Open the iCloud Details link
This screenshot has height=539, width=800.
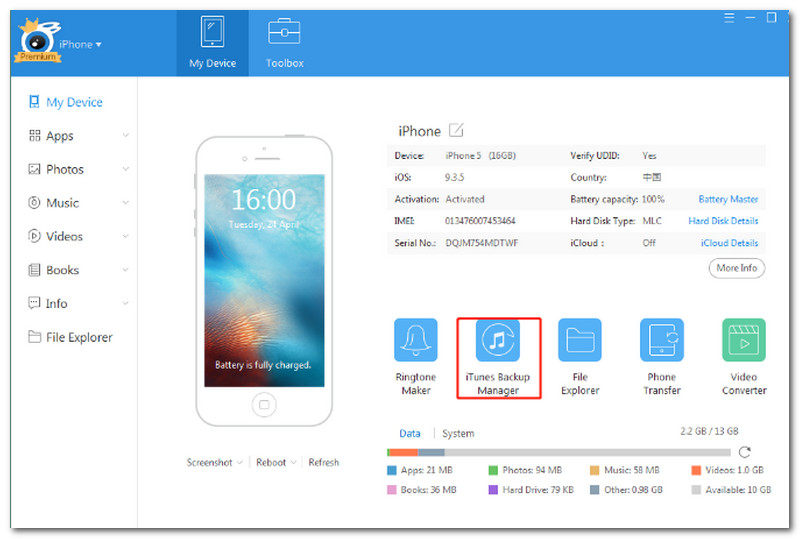tap(729, 243)
